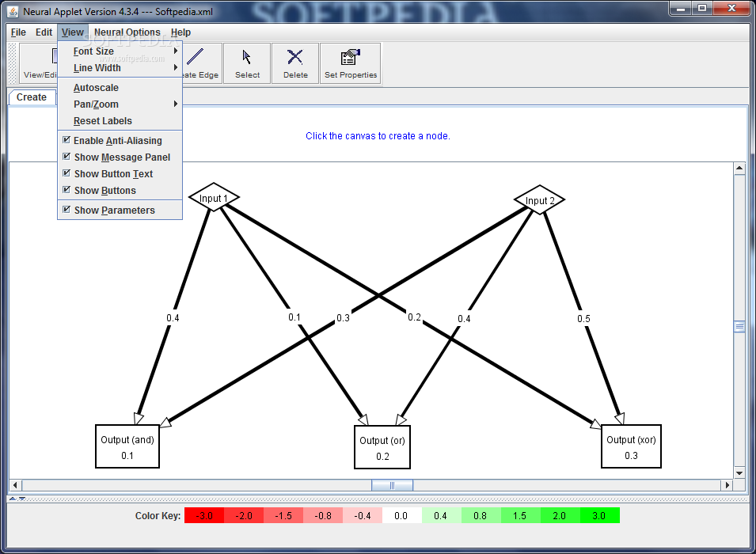This screenshot has height=554, width=756.
Task: Click the 0.2 edge weight label
Action: click(x=414, y=317)
